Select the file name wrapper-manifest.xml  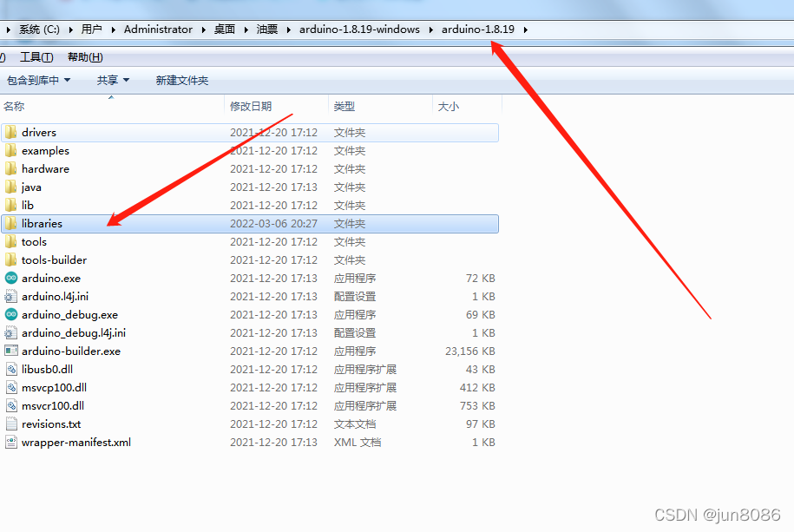pyautogui.click(x=76, y=443)
